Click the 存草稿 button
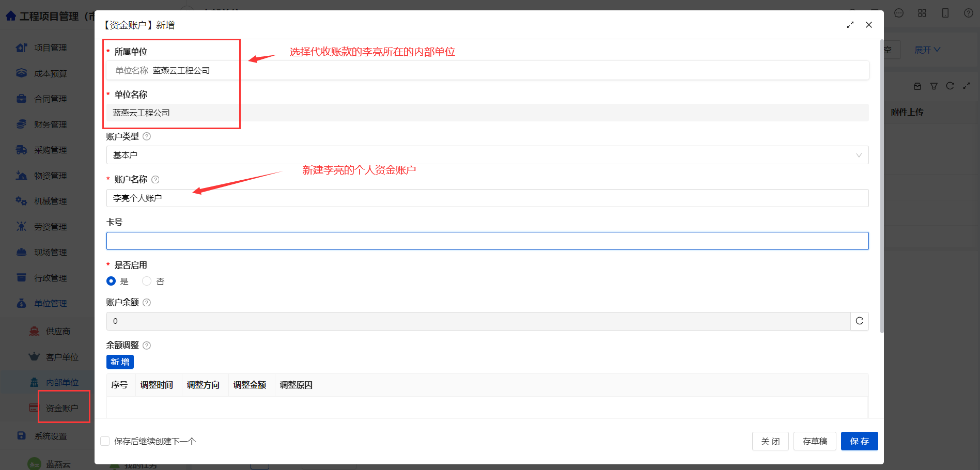 pos(815,441)
